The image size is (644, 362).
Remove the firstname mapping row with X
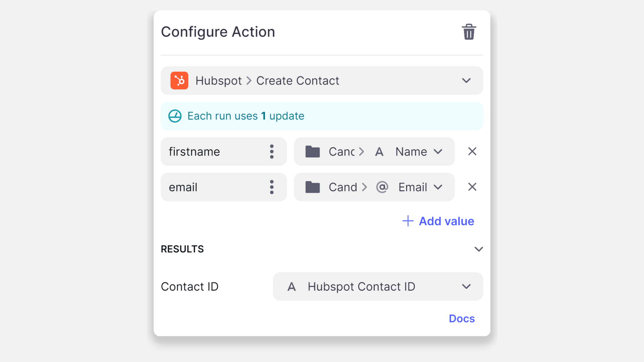point(472,152)
